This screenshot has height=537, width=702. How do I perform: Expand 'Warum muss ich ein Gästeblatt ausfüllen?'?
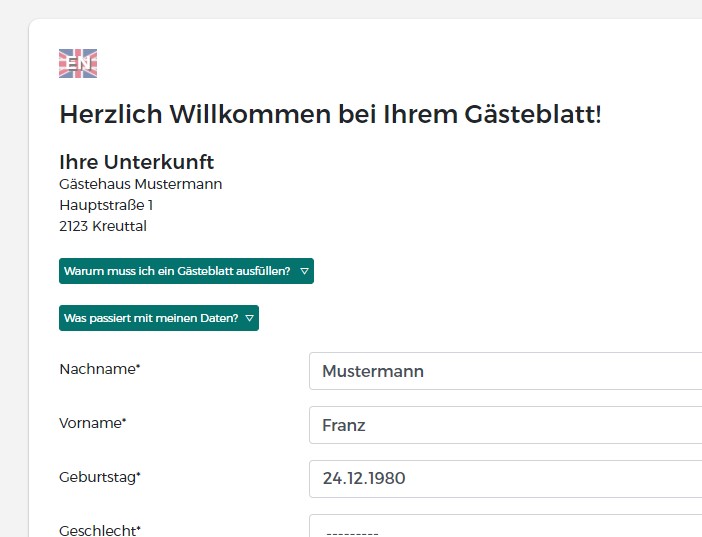coord(186,271)
